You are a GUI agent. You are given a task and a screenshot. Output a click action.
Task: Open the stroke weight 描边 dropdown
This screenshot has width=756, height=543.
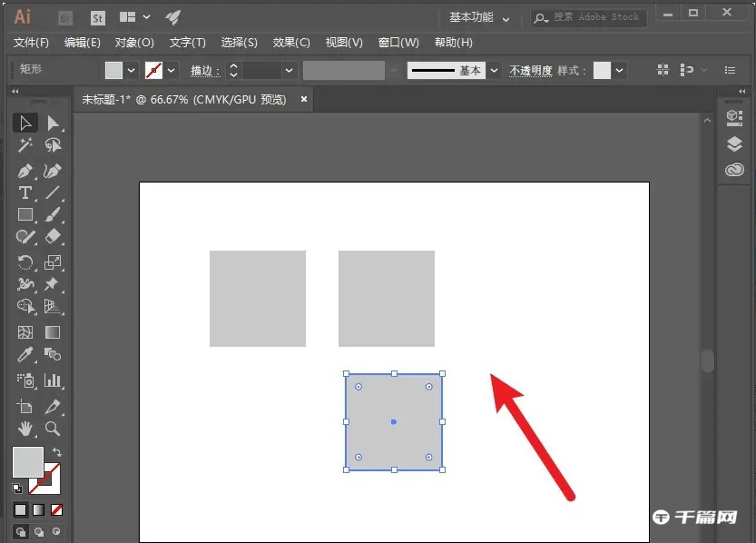[x=288, y=70]
